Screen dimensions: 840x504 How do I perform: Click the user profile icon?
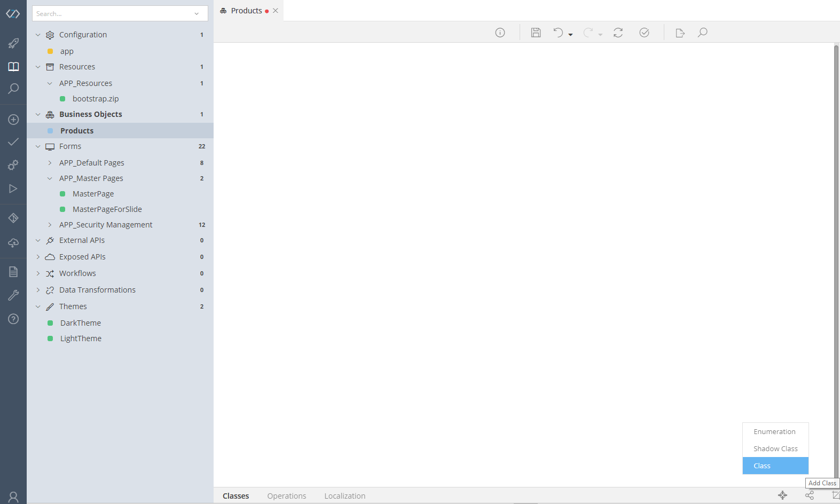[x=13, y=497]
